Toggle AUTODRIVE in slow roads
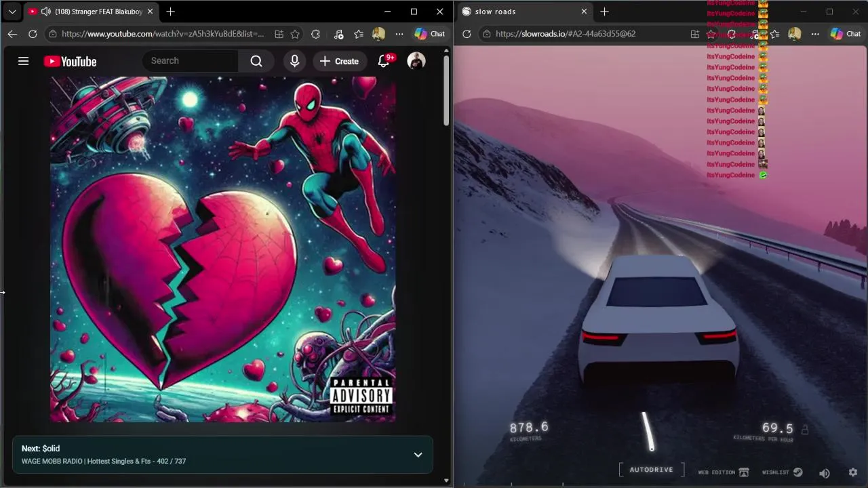 click(652, 470)
